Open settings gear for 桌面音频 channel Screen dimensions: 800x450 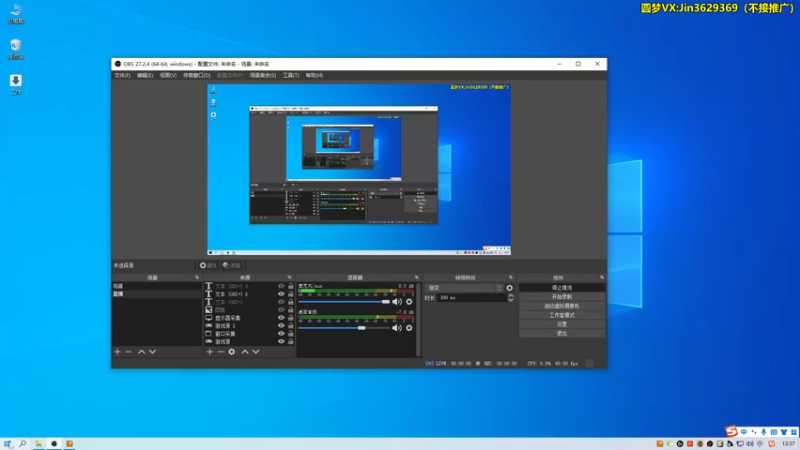409,328
